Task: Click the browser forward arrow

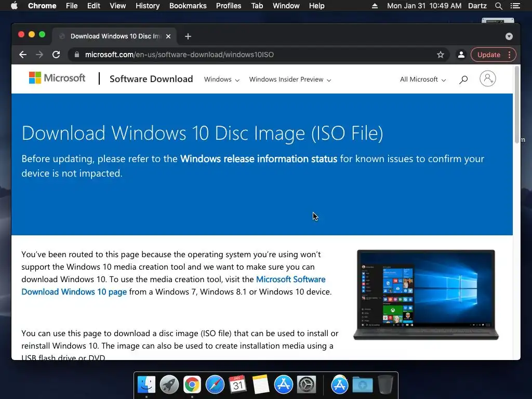Action: pyautogui.click(x=39, y=55)
